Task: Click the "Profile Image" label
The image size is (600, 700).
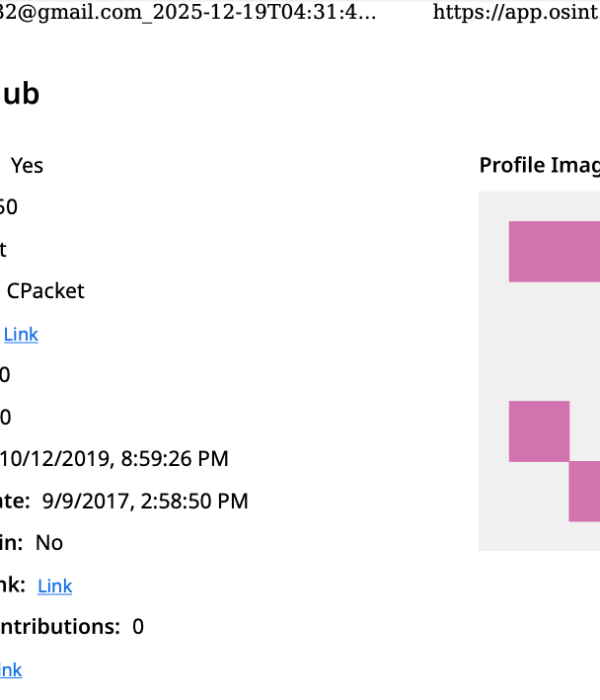Action: click(539, 165)
